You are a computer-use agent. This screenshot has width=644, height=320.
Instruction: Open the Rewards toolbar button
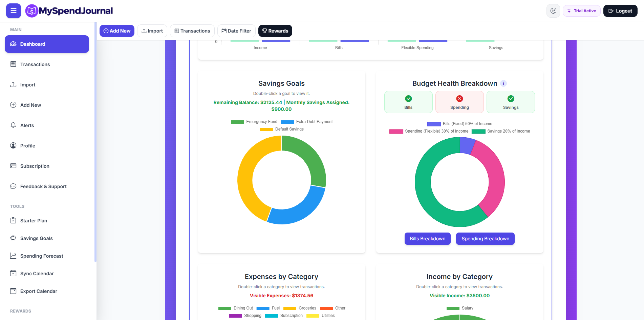(x=275, y=31)
